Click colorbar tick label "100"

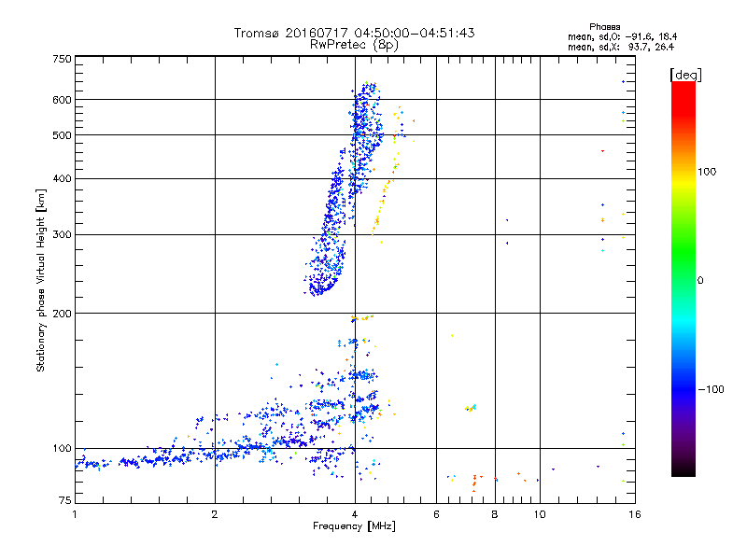(x=707, y=172)
